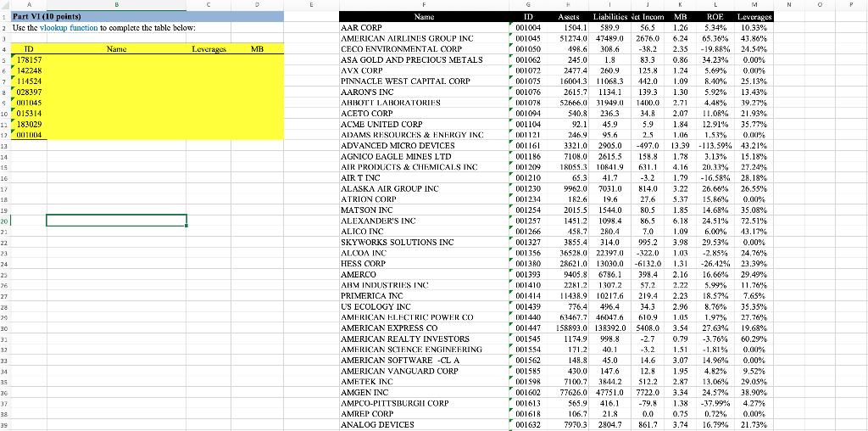Click the 'Part VI (10 points)' title cell
Screen dimensions: 868x431
click(147, 16)
